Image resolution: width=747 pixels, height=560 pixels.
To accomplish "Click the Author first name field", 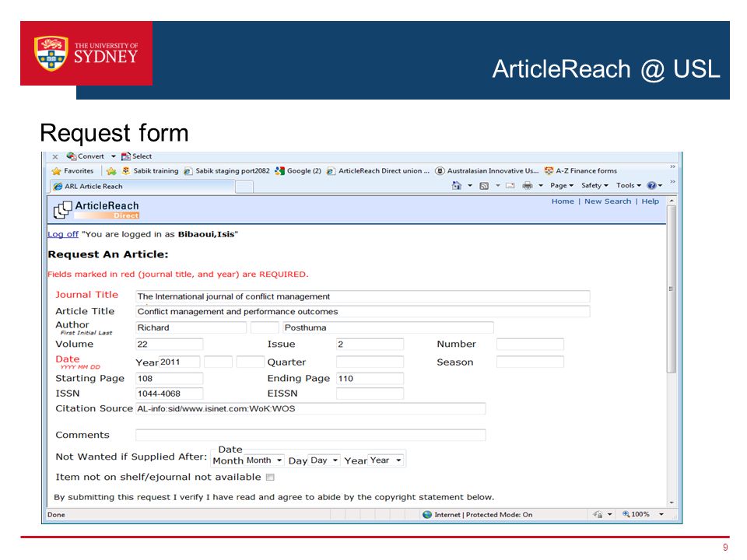I will click(x=191, y=327).
